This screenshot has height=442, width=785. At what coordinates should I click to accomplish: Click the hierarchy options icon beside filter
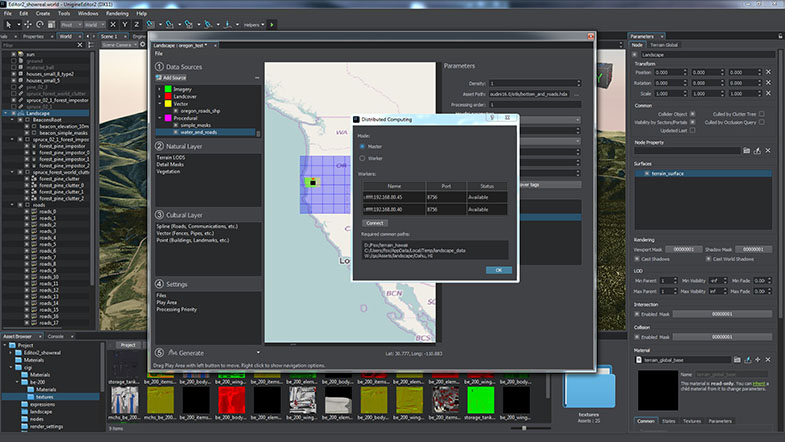click(91, 45)
